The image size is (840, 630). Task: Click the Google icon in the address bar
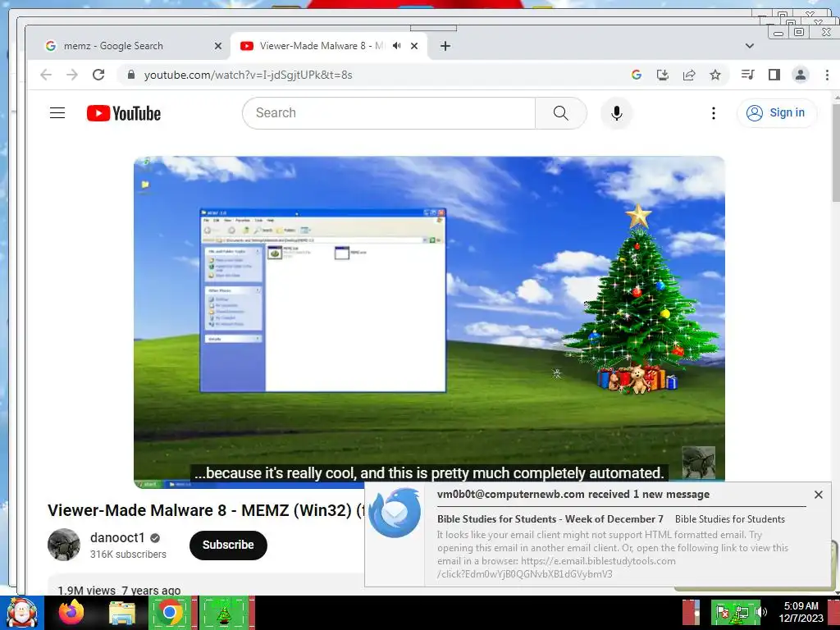coord(637,75)
